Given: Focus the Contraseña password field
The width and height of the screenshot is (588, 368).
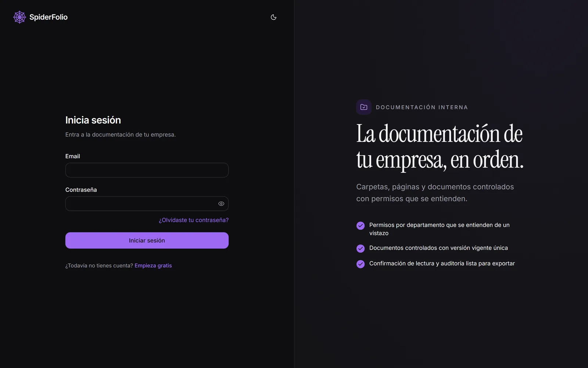Looking at the screenshot, I should pos(147,204).
